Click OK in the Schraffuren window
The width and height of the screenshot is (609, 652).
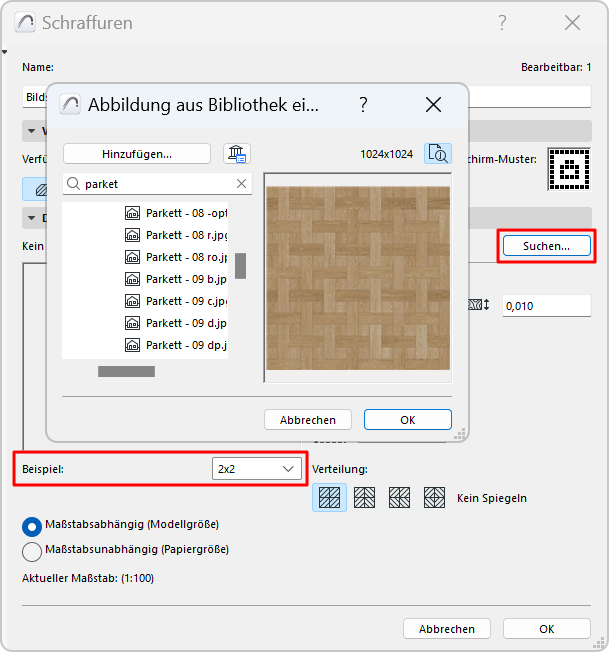click(x=547, y=629)
